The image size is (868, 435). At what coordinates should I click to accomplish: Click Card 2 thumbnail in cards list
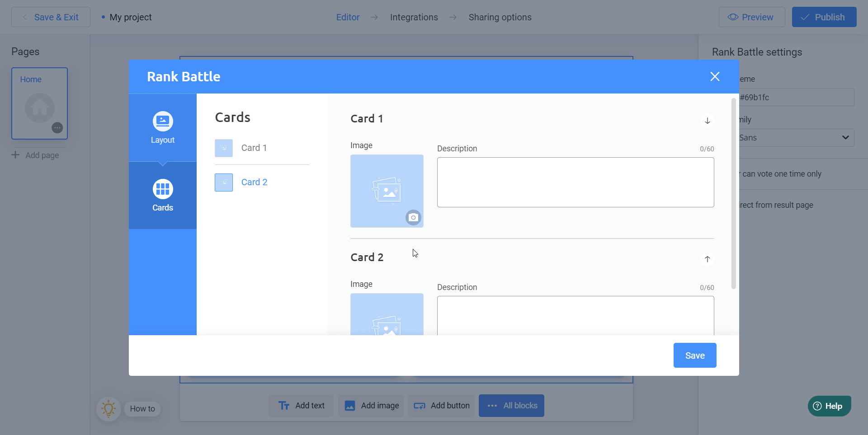[x=224, y=182]
